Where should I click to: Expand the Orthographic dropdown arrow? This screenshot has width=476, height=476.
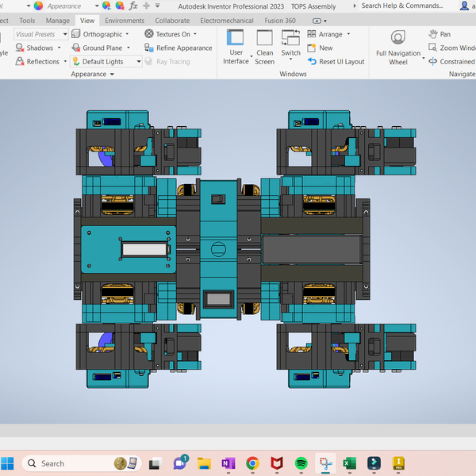[127, 34]
